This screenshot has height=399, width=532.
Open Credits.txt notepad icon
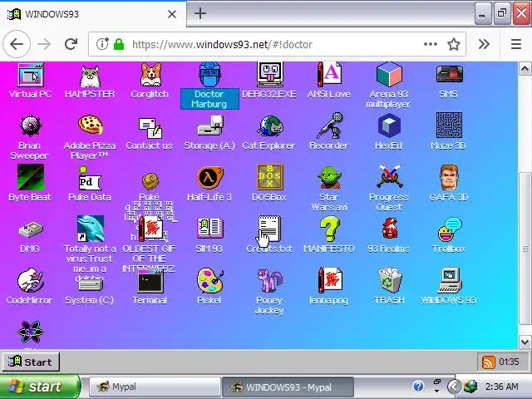pos(269,230)
